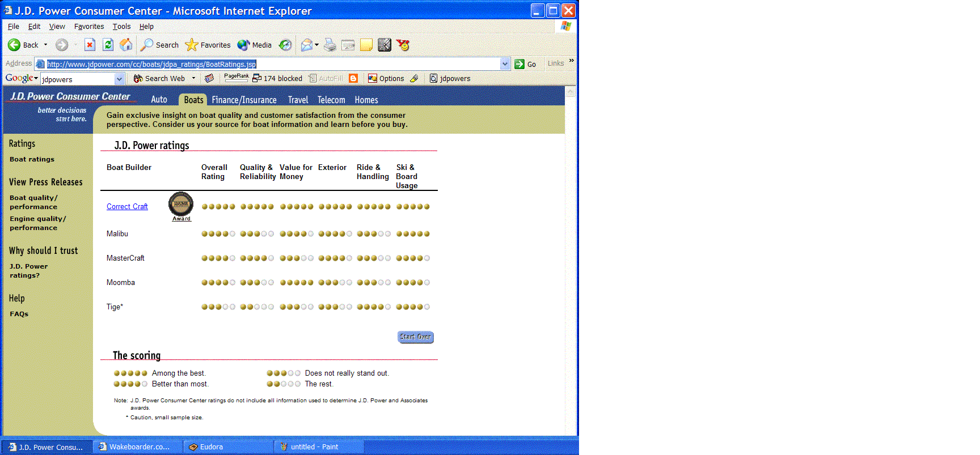Click the Google News icon on toolbar
The width and height of the screenshot is (980, 455).
(209, 78)
